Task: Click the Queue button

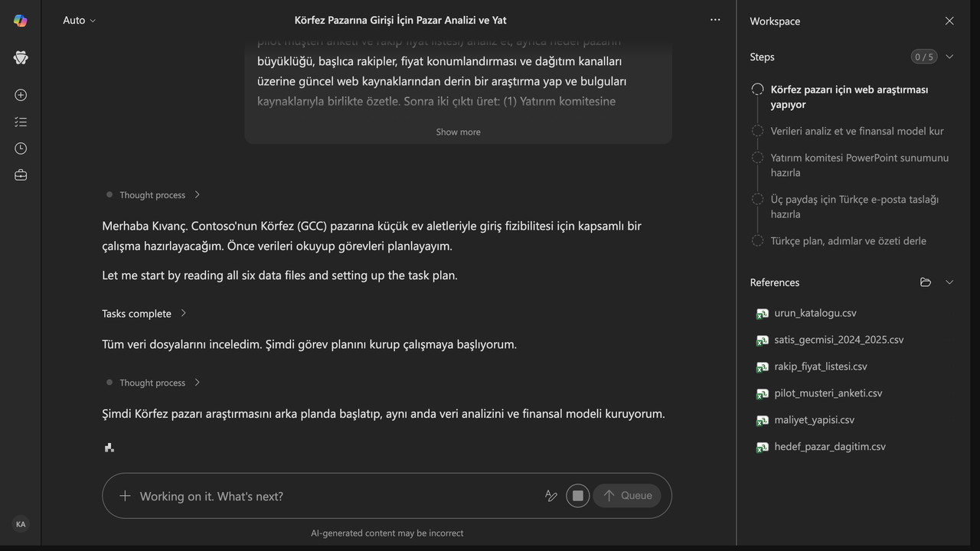Action: (627, 496)
